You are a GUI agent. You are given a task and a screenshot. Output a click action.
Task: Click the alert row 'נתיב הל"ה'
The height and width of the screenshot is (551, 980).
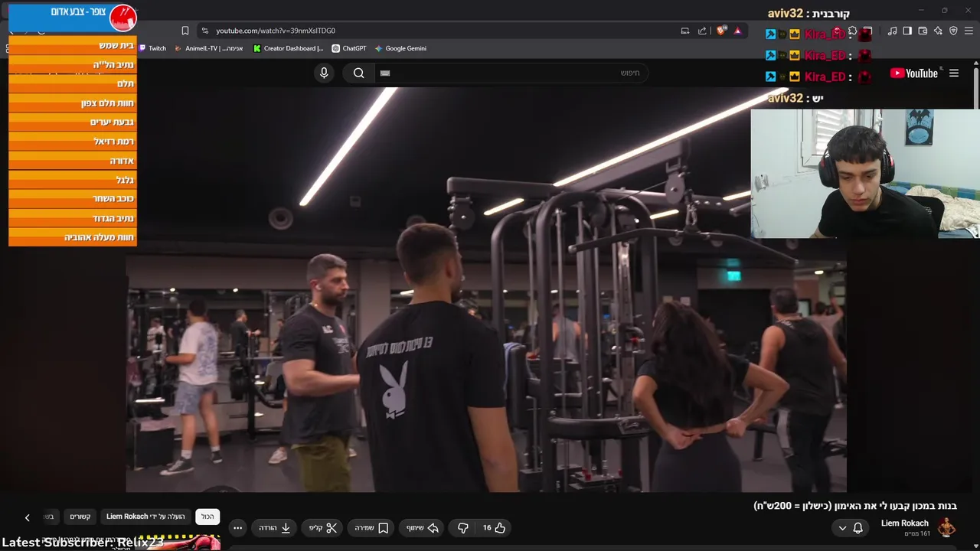(73, 64)
